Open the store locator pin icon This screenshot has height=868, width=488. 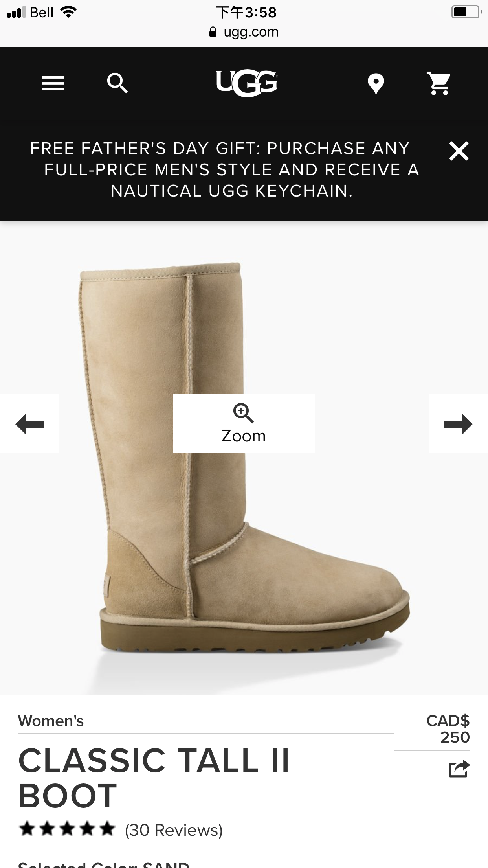pyautogui.click(x=376, y=84)
